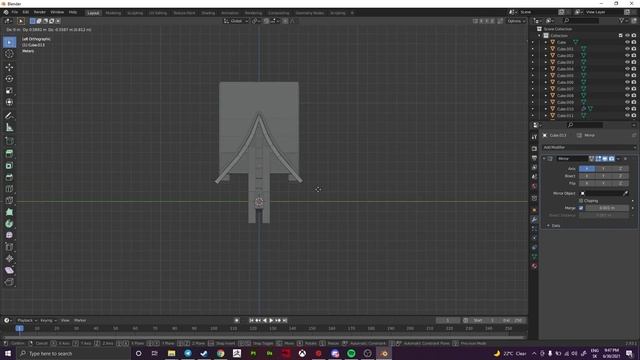Select the Poly Build tool
Viewport: 640px width, 360px height.
point(9,212)
